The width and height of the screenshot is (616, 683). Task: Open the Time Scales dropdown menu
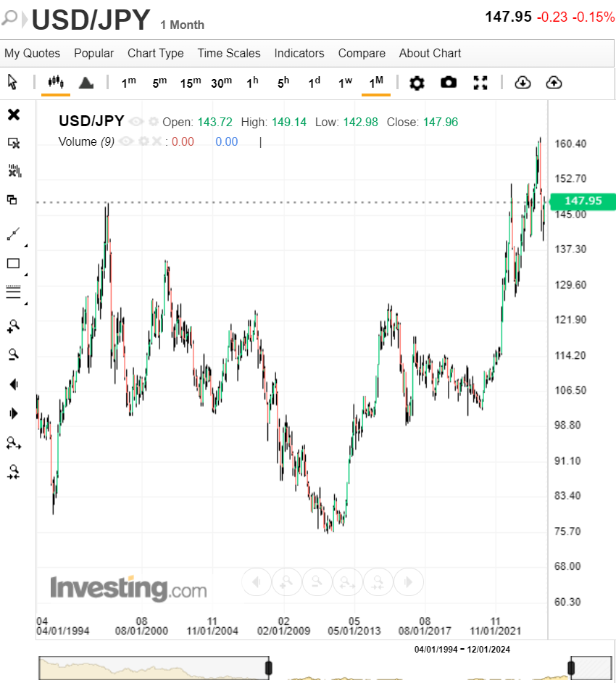(x=229, y=53)
